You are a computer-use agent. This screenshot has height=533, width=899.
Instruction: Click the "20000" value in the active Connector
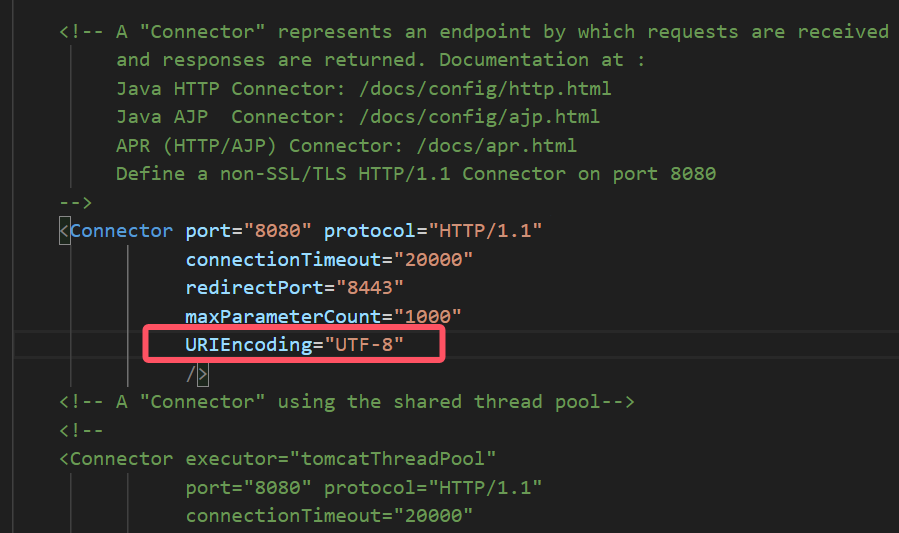[x=433, y=259]
